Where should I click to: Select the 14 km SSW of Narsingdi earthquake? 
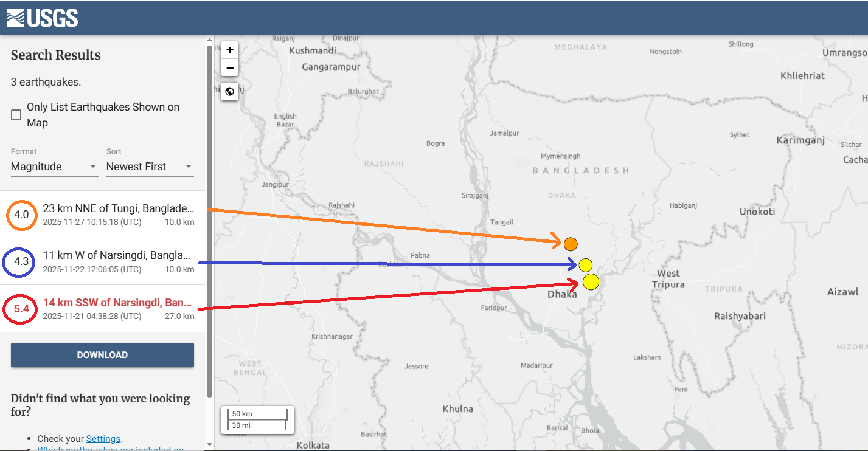[x=117, y=303]
